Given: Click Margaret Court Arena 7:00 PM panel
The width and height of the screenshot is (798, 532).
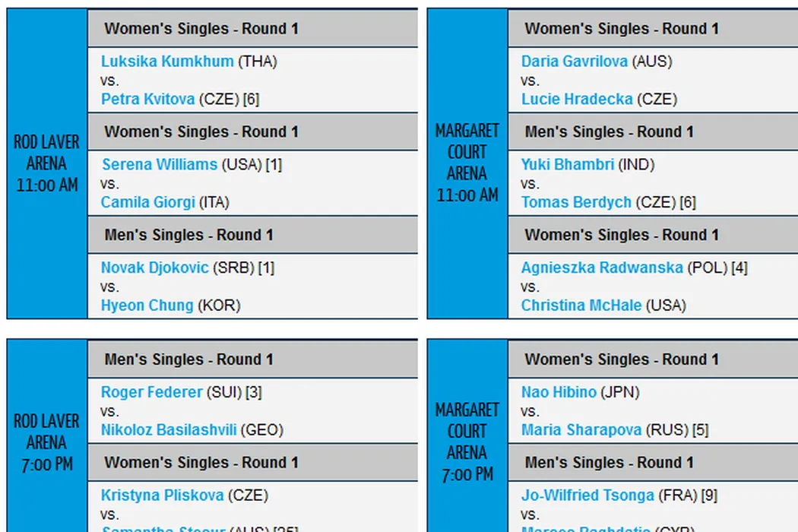Looking at the screenshot, I should tap(467, 441).
